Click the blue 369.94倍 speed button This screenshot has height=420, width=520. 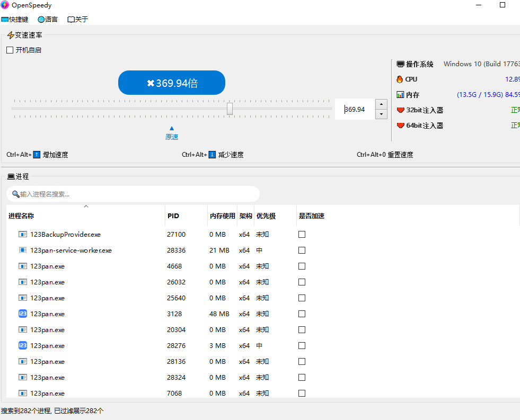point(171,83)
